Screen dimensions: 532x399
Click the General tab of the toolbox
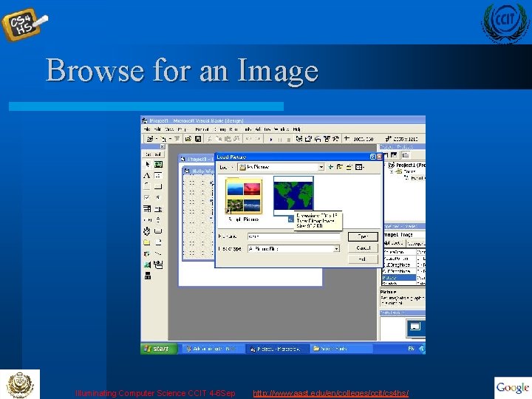(x=153, y=154)
